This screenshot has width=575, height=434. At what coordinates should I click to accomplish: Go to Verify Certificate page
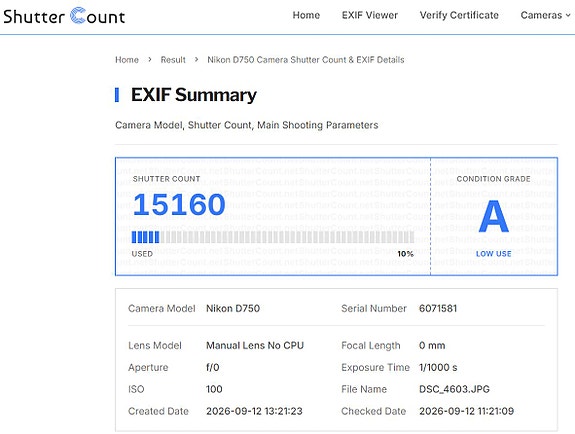pyautogui.click(x=459, y=15)
